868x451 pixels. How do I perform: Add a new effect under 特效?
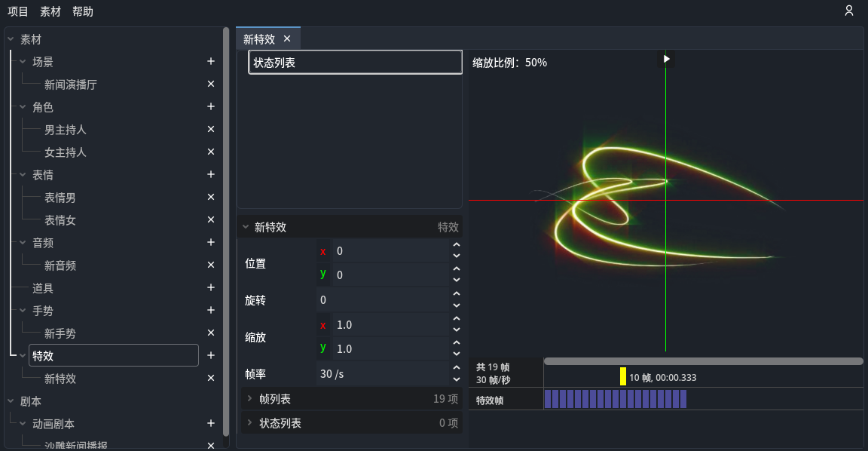(211, 355)
